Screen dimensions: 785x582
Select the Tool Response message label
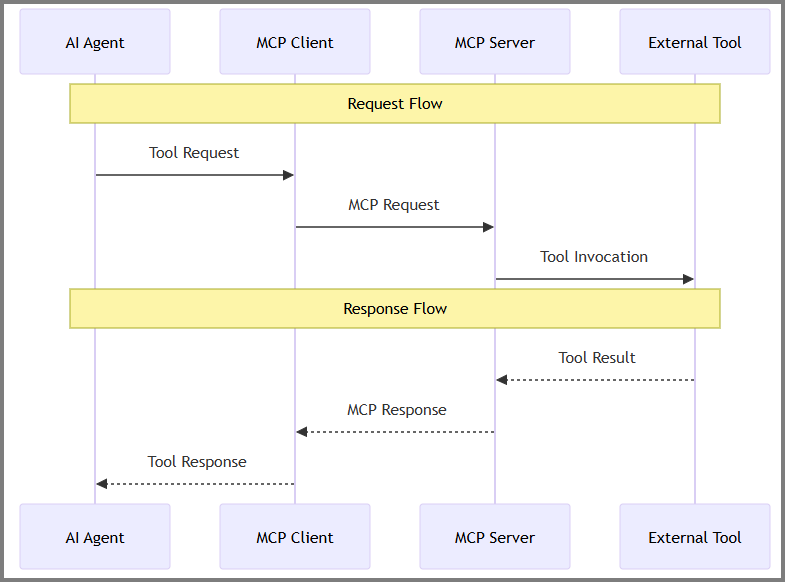197,462
